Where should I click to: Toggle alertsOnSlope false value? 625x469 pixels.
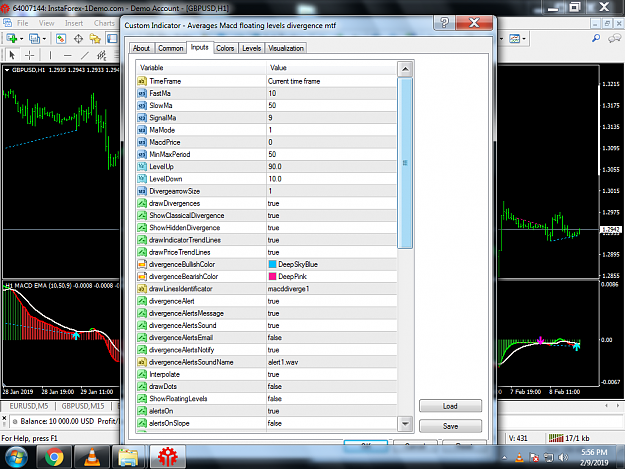pos(331,423)
